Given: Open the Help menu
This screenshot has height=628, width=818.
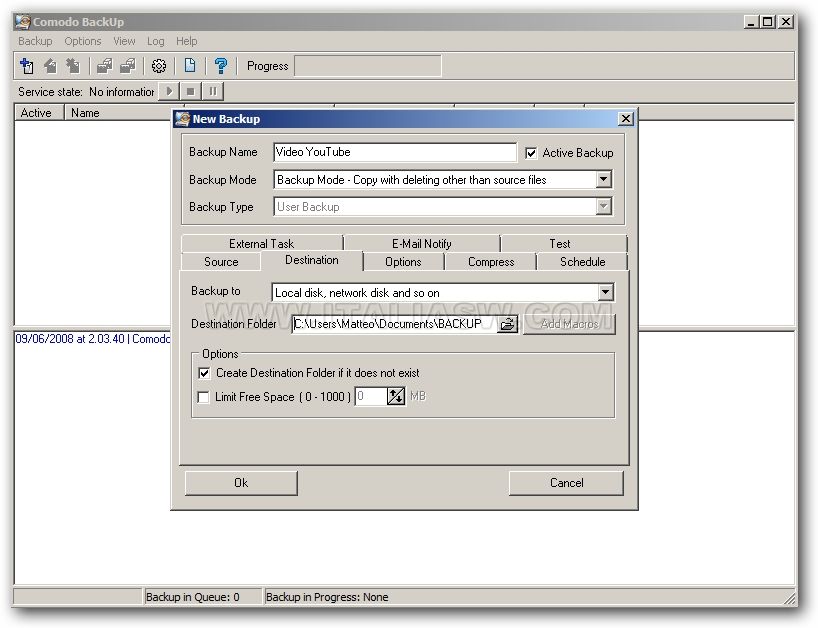Looking at the screenshot, I should 186,41.
